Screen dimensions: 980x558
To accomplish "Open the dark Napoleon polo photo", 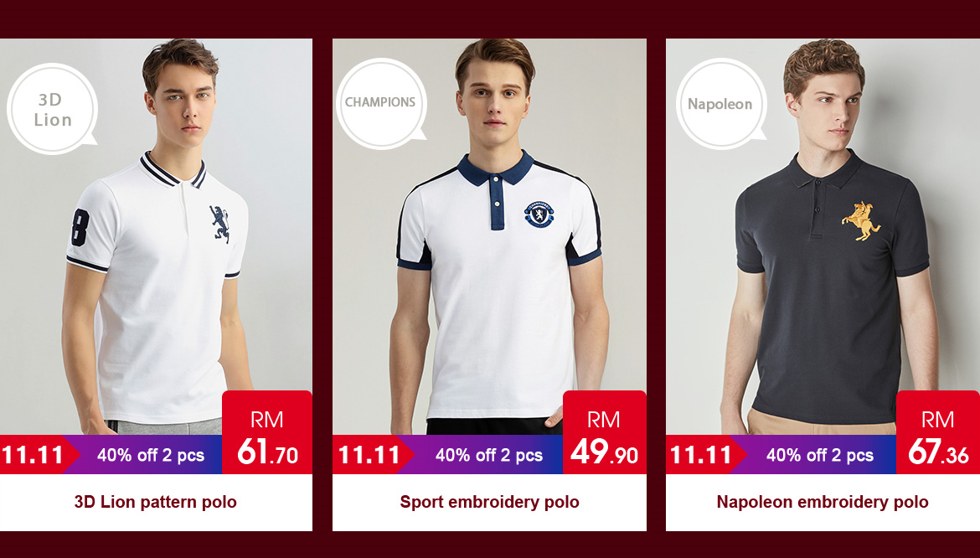I will click(823, 236).
